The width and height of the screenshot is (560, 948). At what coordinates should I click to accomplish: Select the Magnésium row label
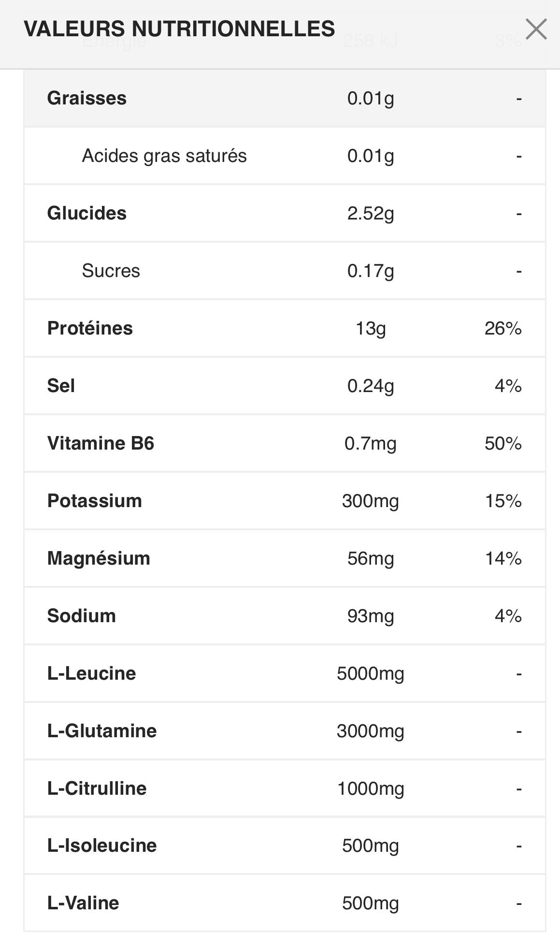coord(99,558)
